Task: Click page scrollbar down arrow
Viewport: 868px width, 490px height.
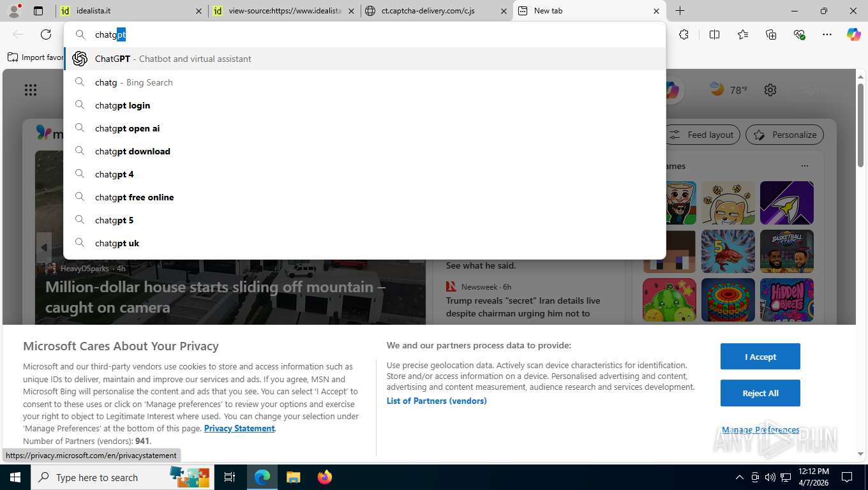Action: click(x=860, y=454)
